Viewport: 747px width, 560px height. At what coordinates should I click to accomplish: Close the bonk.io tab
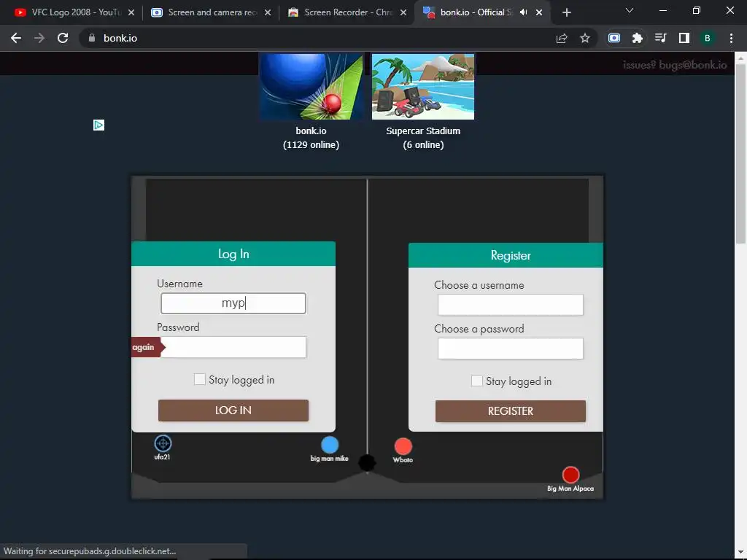tap(539, 12)
